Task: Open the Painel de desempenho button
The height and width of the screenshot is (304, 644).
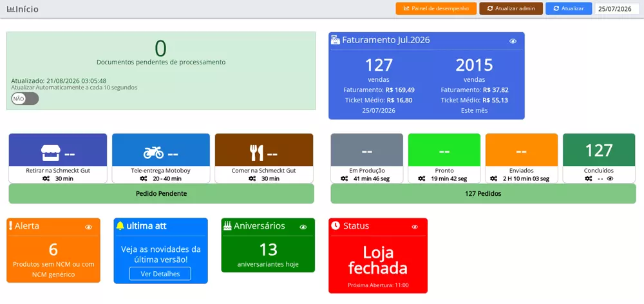Action: 436,8
